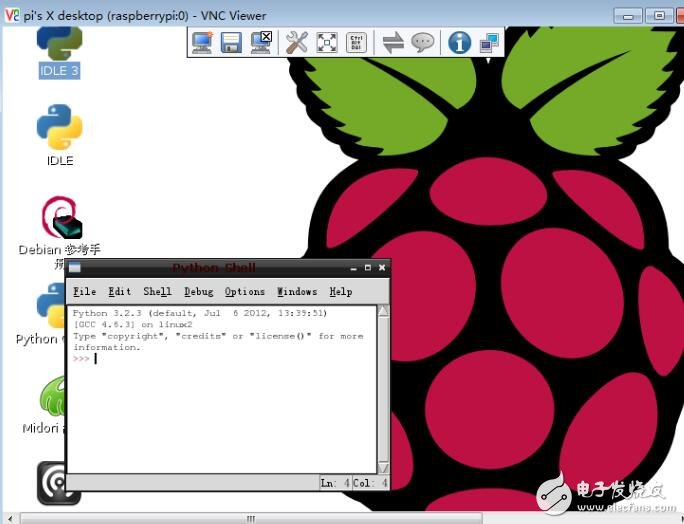
Task: Expand the Options menu in Python Shell
Action: click(244, 292)
